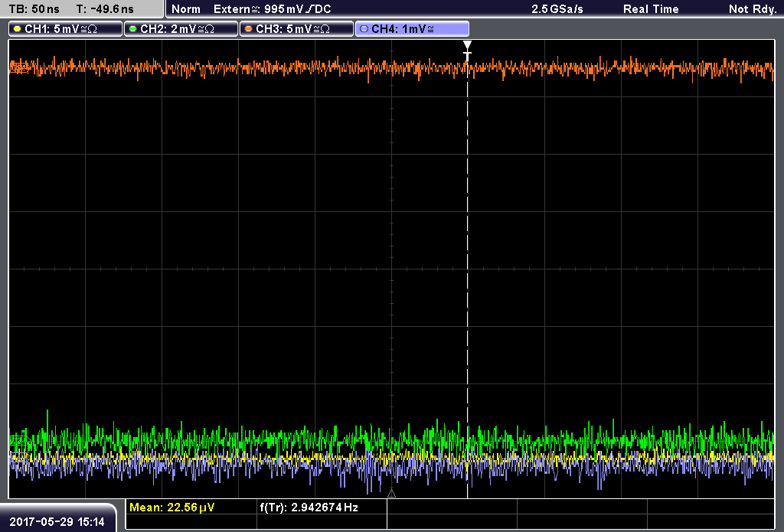Screen dimensions: 784x532
Task: Click the Norm trigger mode label
Action: click(x=186, y=9)
